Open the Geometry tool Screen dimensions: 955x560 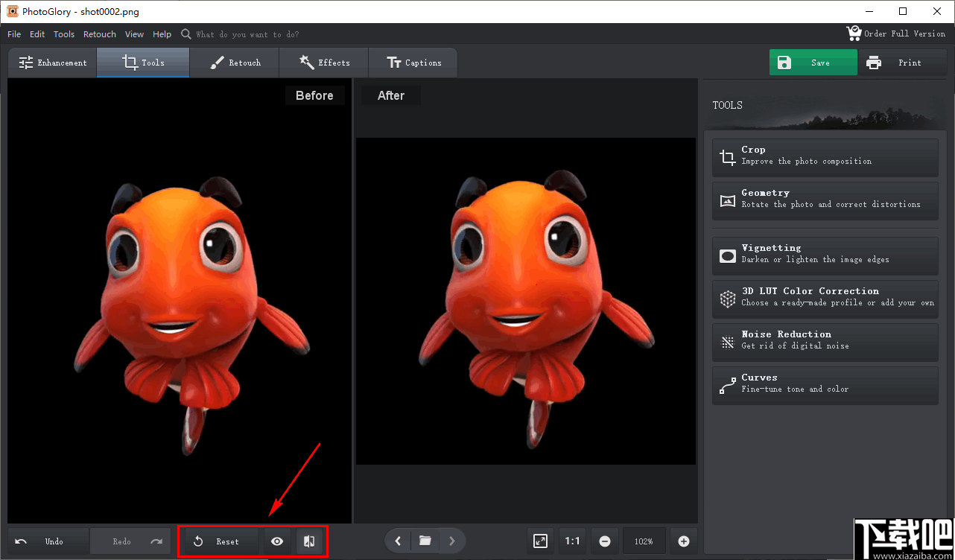point(825,199)
